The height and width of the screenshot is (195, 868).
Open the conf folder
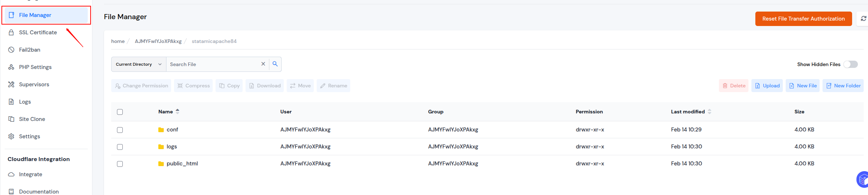click(172, 130)
